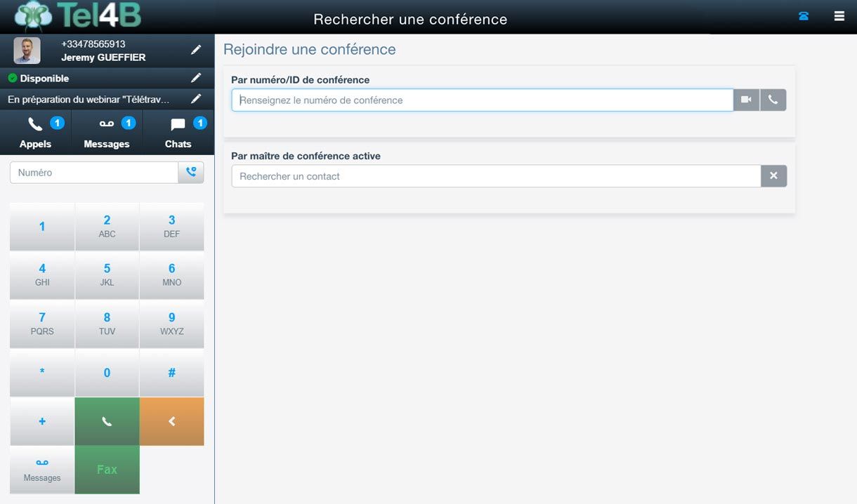Viewport: 857px width, 504px height.
Task: Open the Chats tab
Action: pos(178,132)
